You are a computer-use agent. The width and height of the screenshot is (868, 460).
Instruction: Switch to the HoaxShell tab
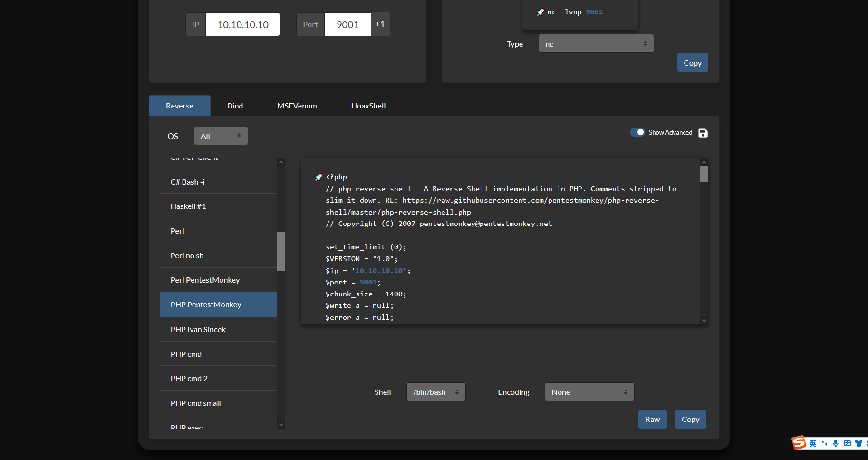coord(368,106)
